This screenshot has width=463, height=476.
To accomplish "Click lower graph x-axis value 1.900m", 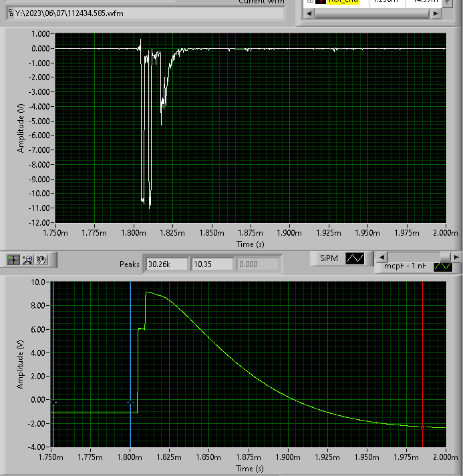I will 288,457.
